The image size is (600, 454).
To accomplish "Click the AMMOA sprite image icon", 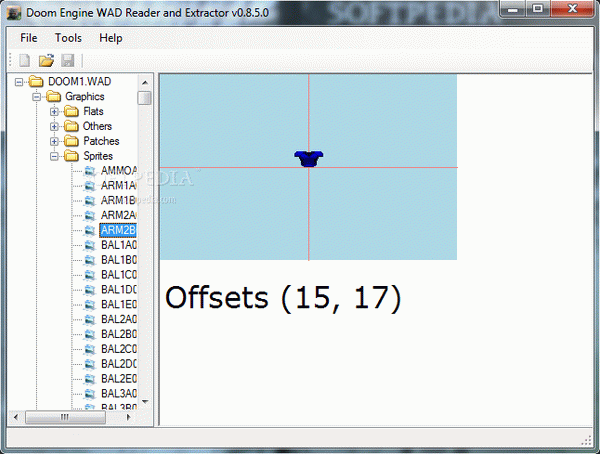I will [x=90, y=171].
